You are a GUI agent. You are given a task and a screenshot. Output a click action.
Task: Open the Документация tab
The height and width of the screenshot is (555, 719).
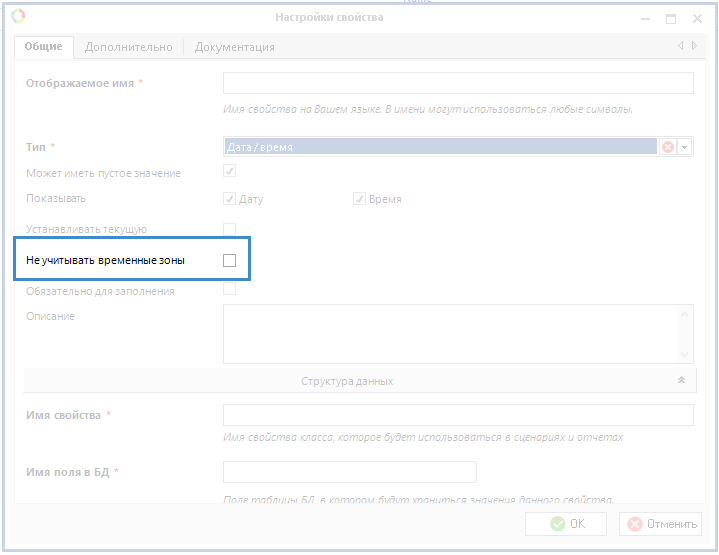234,47
